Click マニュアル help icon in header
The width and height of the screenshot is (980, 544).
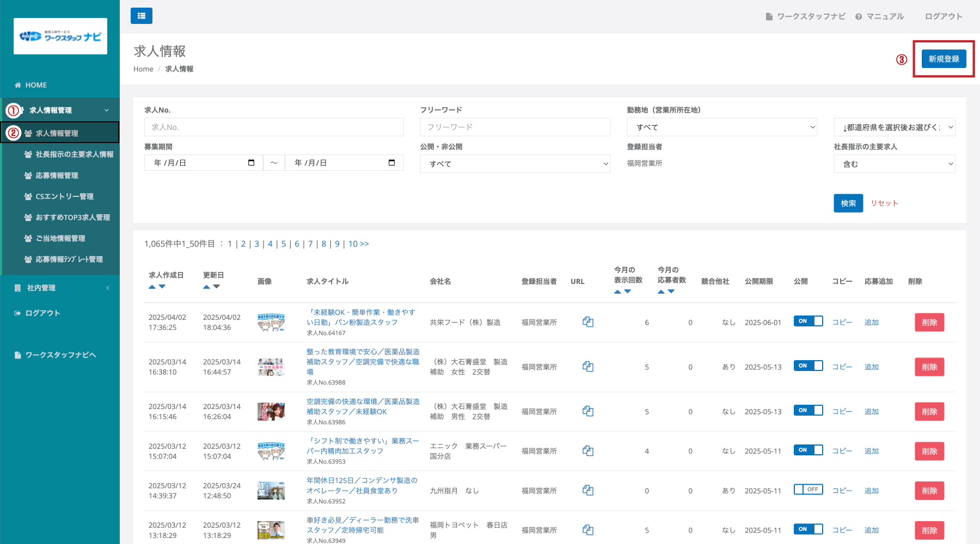859,17
